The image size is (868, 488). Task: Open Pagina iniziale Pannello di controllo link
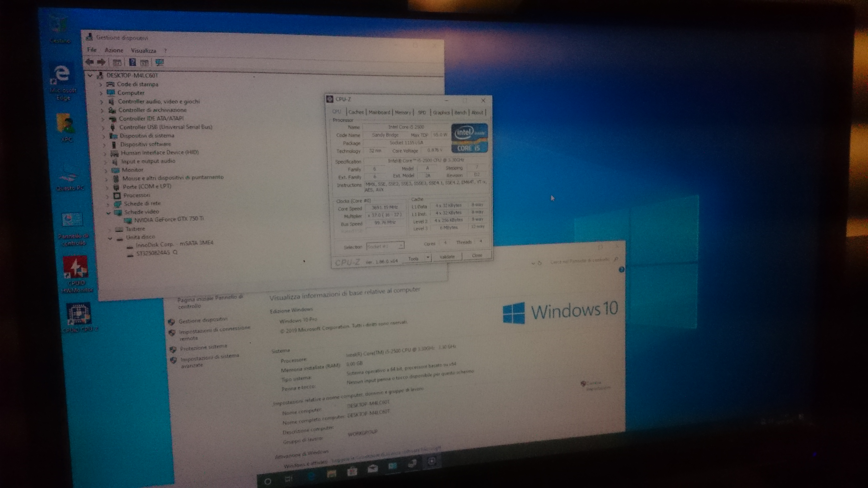pos(210,301)
